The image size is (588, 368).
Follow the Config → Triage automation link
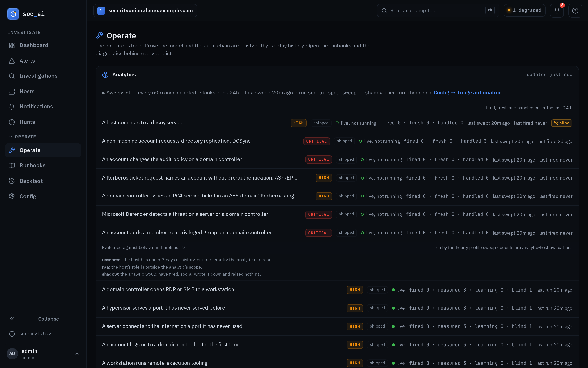point(468,93)
